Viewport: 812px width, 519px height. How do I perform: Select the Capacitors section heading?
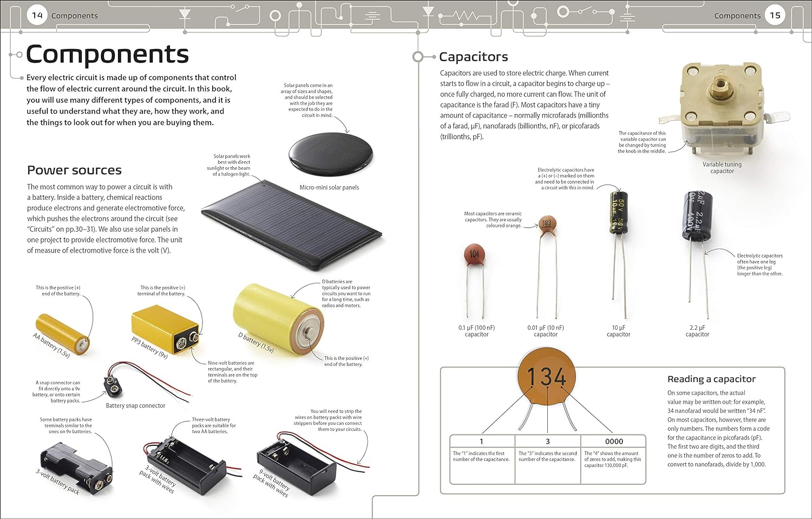[474, 56]
